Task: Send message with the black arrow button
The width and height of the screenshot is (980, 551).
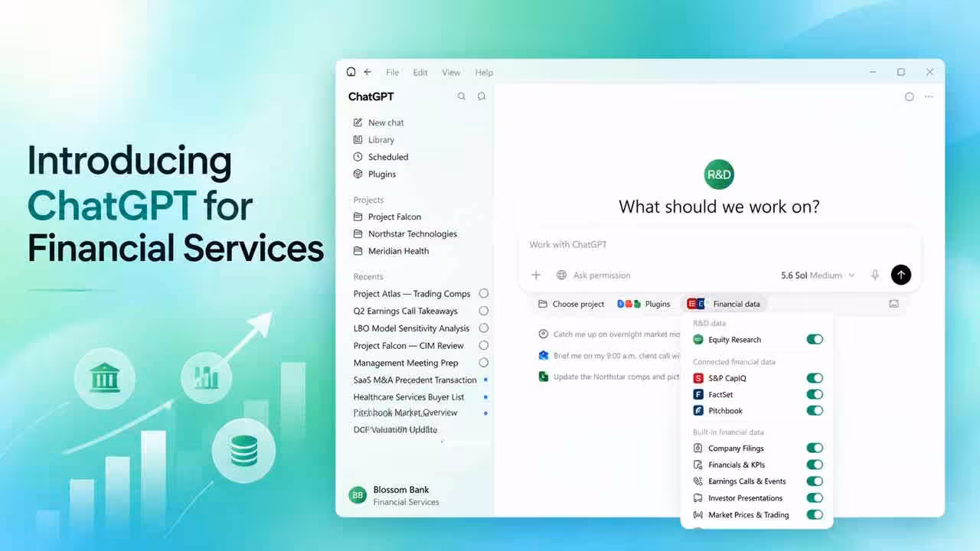Action: (x=901, y=275)
